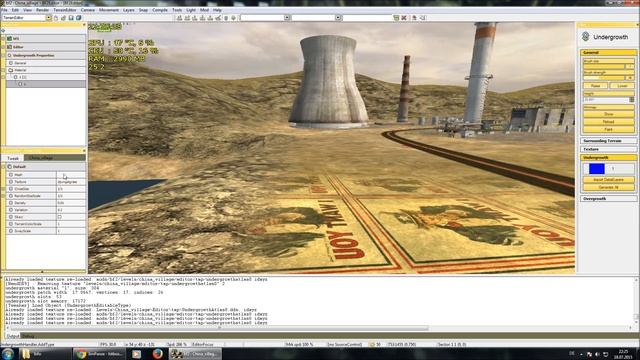Click the Paint button in right panel
The height and width of the screenshot is (360, 640).
click(609, 129)
